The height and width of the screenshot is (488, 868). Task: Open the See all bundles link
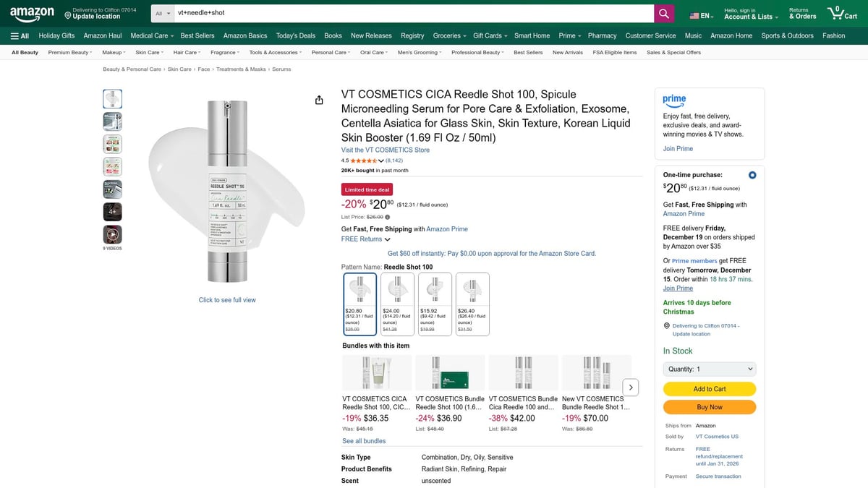click(x=364, y=440)
